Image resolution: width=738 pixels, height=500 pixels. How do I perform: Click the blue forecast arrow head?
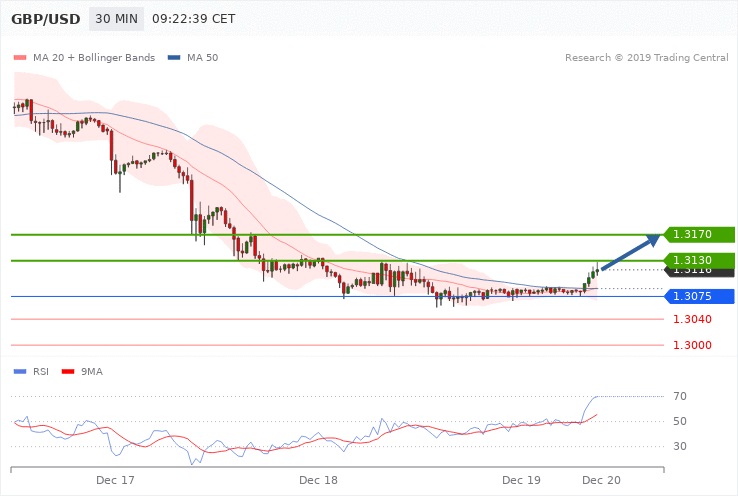click(x=655, y=238)
